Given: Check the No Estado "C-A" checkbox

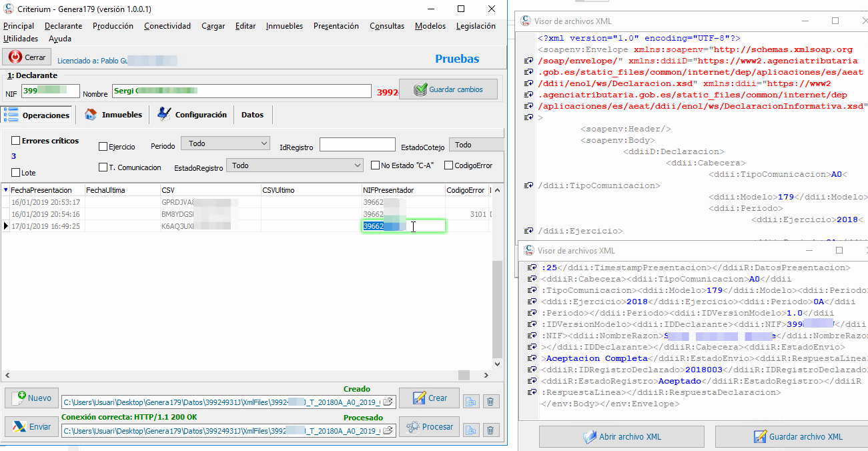Looking at the screenshot, I should click(x=376, y=165).
